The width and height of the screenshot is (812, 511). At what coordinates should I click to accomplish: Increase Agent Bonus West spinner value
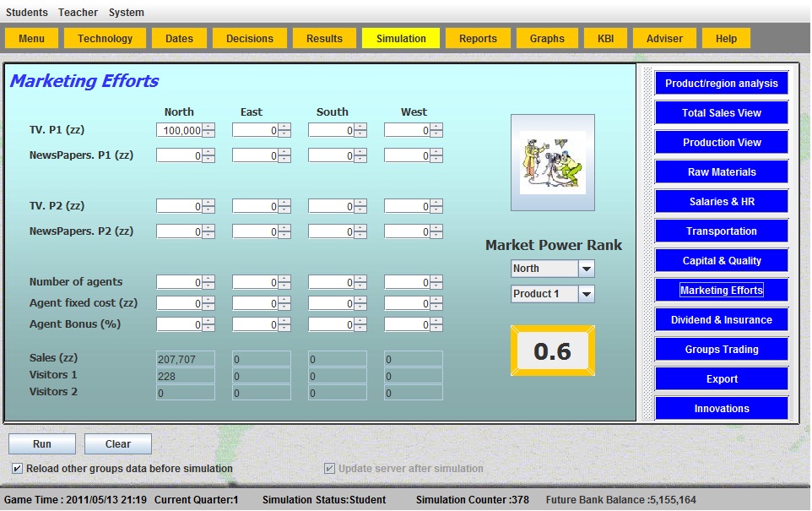437,321
